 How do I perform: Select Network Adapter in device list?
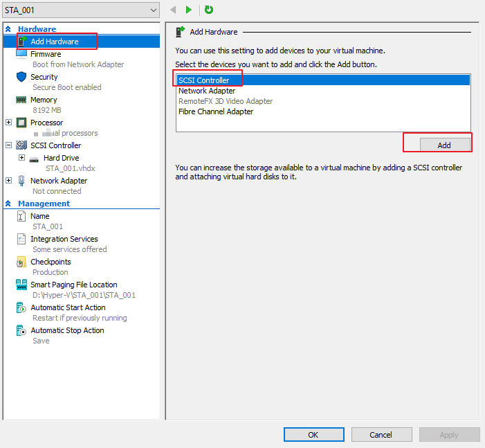(207, 91)
